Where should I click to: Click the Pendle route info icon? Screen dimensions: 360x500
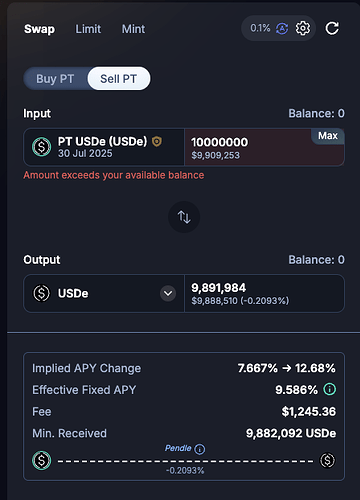click(200, 449)
